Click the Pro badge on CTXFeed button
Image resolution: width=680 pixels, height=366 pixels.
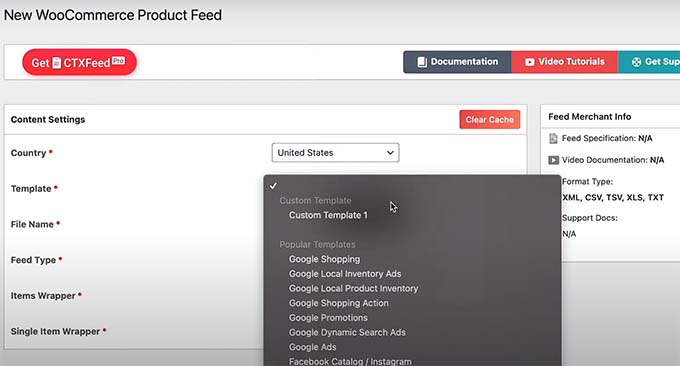(x=118, y=60)
